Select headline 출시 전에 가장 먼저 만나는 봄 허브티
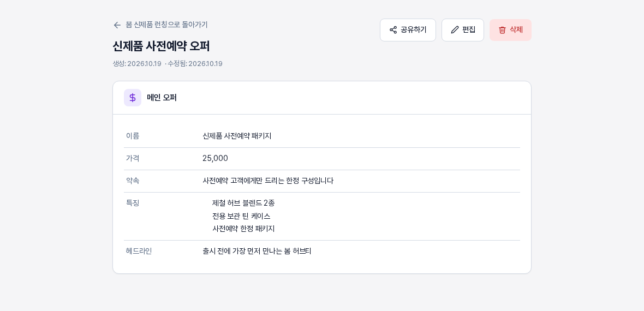This screenshot has width=644, height=311. tap(257, 251)
